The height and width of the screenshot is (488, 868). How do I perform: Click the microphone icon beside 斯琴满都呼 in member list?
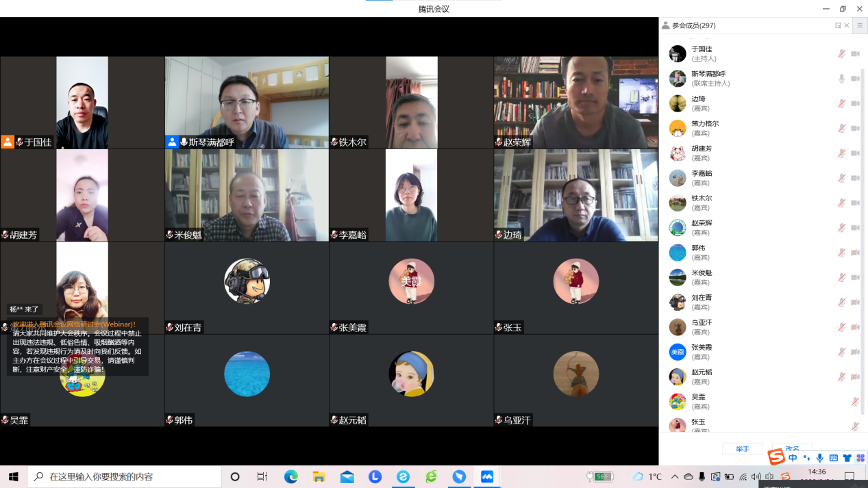[x=841, y=79]
